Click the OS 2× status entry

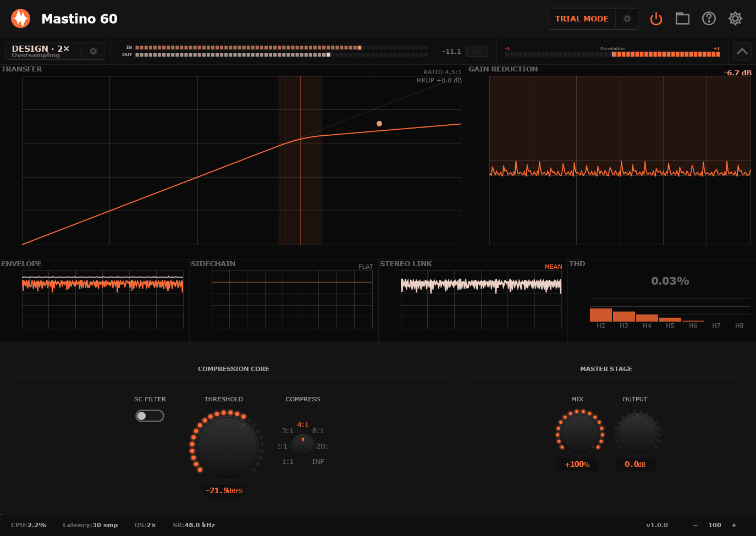[x=145, y=525]
